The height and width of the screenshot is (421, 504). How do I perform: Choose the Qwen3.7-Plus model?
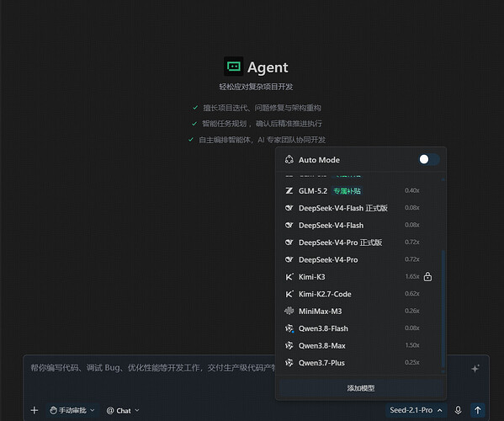pyautogui.click(x=358, y=363)
